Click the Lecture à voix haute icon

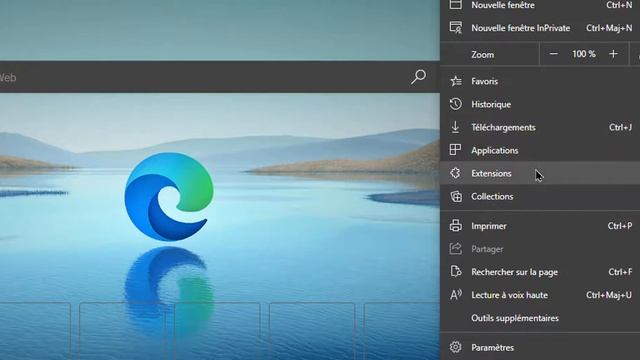coord(456,295)
